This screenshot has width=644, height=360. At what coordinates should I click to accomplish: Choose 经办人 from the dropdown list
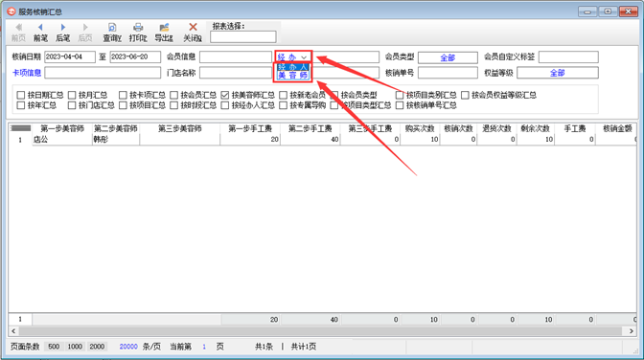coord(293,67)
